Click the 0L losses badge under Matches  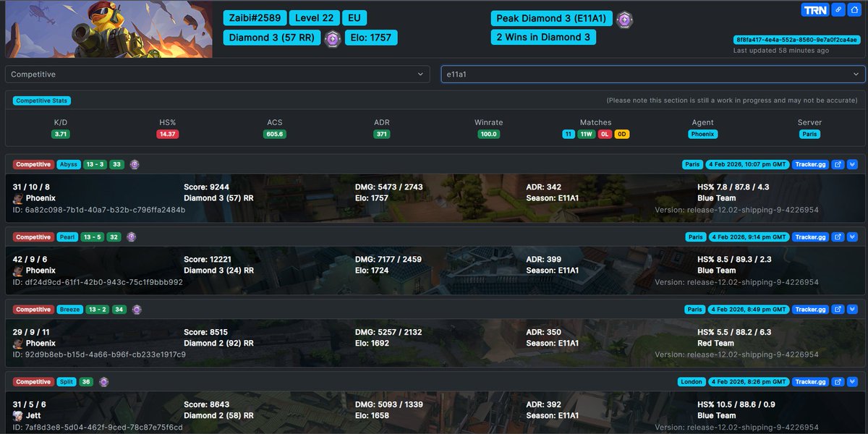pos(605,134)
